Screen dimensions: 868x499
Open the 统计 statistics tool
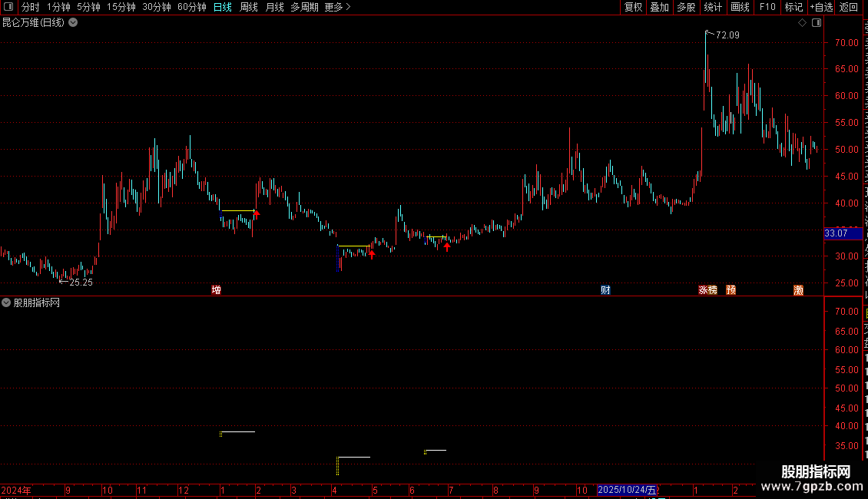[712, 7]
